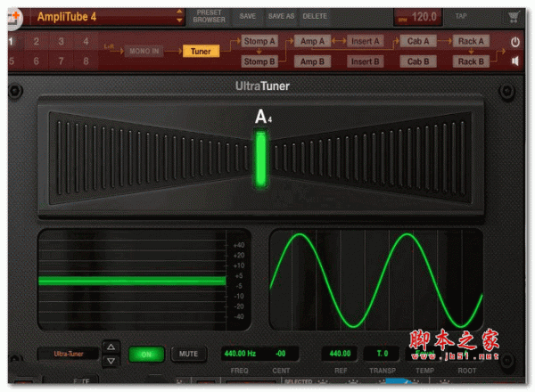535x392 pixels.
Task: Toggle the MONO IN input mode
Action: click(x=144, y=52)
